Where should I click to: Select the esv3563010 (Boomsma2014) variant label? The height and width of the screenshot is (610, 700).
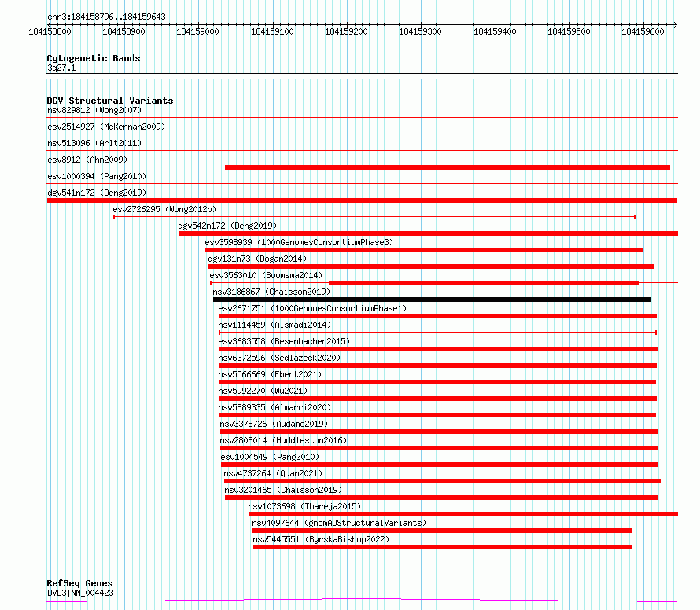266,275
